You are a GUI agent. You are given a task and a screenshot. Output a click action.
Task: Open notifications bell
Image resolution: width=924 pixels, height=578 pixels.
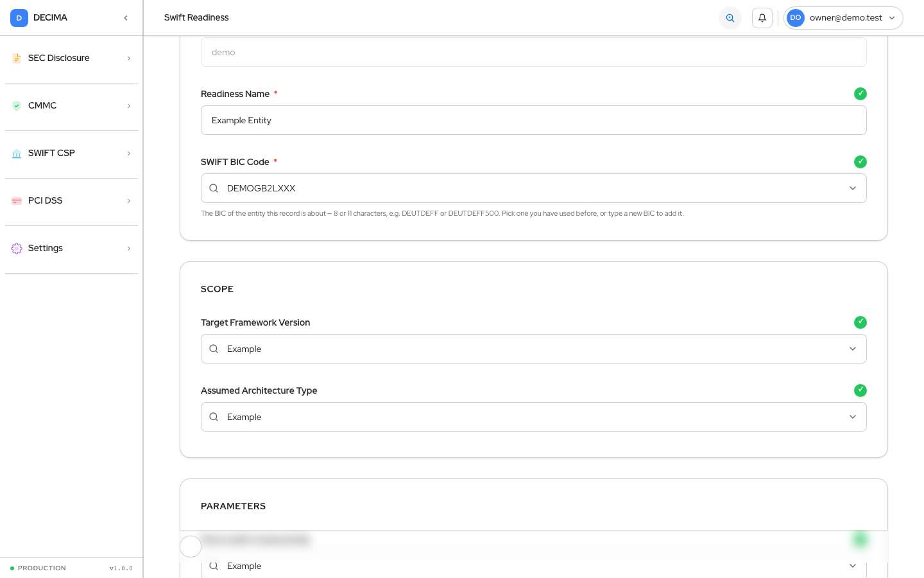(x=762, y=18)
